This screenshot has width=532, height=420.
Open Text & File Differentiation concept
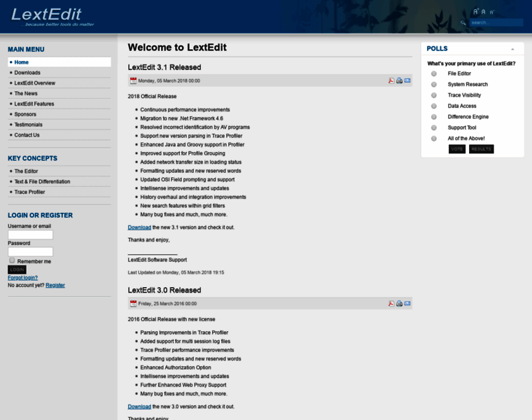[x=59, y=181]
